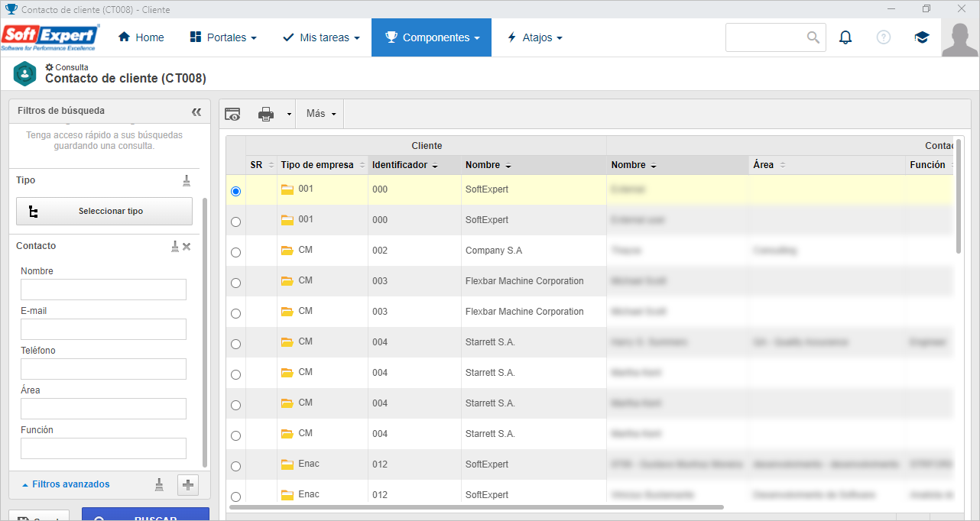Open the Portales menu

click(x=222, y=37)
